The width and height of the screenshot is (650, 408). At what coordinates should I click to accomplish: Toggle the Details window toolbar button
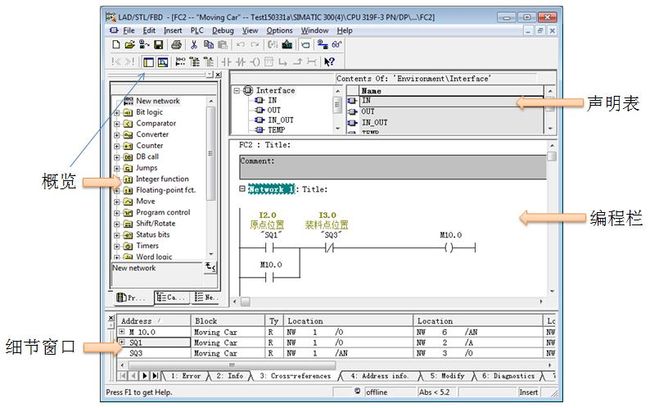tap(163, 62)
